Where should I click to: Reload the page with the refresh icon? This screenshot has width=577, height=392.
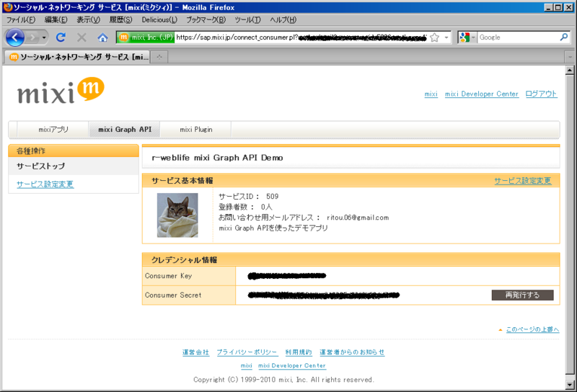pyautogui.click(x=61, y=37)
